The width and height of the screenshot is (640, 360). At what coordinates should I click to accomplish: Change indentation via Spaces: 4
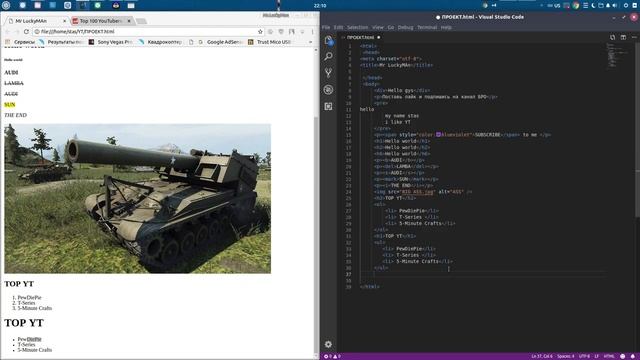[x=566, y=356]
